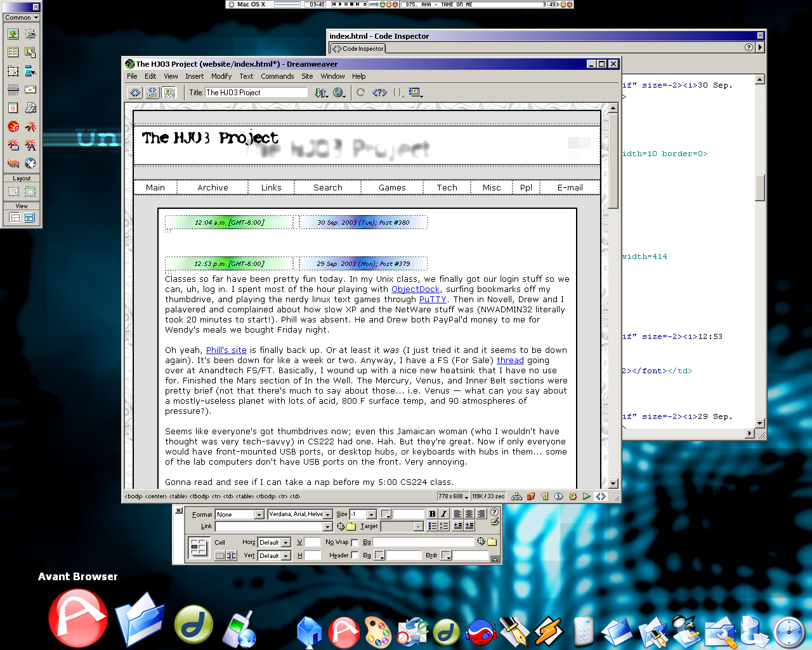Click point-to-file icon next to Link
Image resolution: width=812 pixels, height=650 pixels.
(x=341, y=526)
